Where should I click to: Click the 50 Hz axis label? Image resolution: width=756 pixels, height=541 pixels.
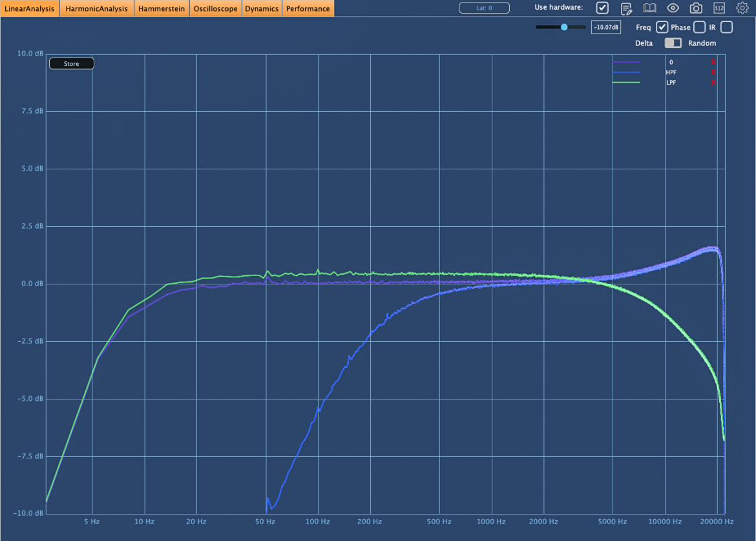pos(265,522)
